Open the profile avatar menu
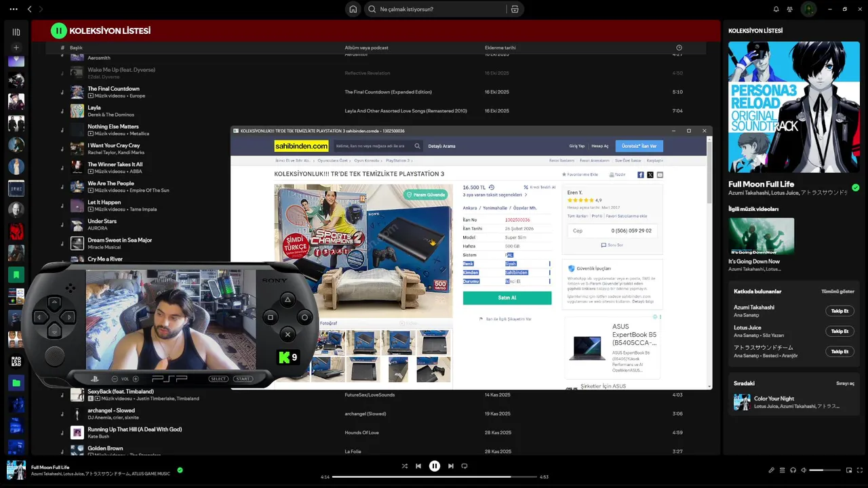Viewport: 868px width, 488px height. [x=808, y=9]
